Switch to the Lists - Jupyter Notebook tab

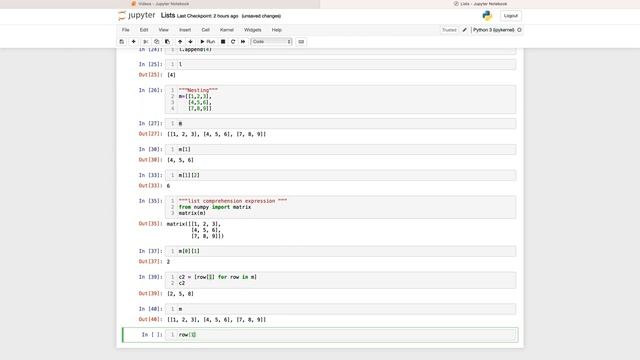coord(480,4)
